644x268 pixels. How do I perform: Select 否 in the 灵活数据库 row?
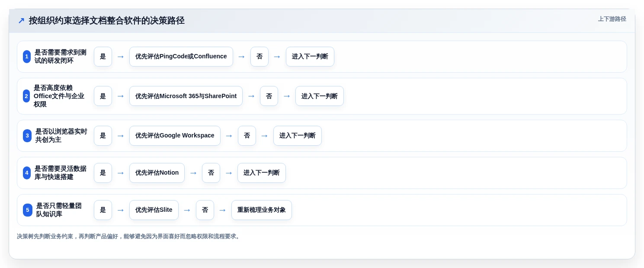pos(211,173)
